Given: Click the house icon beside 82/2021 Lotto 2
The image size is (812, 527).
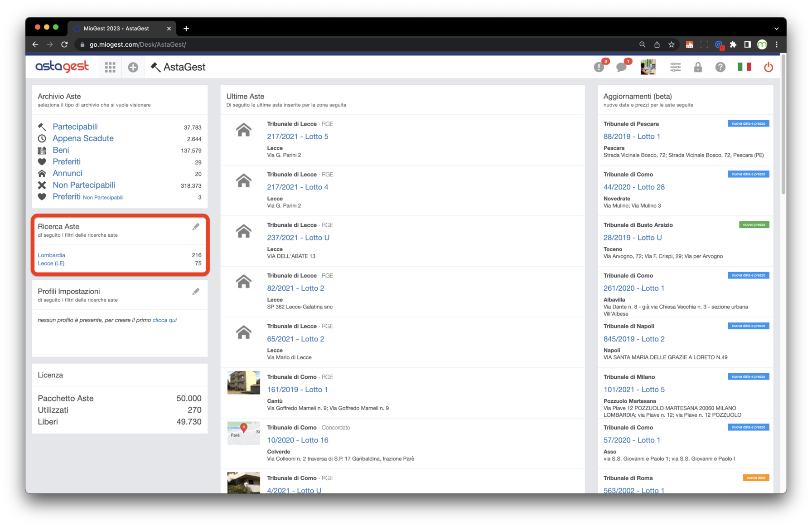Looking at the screenshot, I should click(x=244, y=282).
